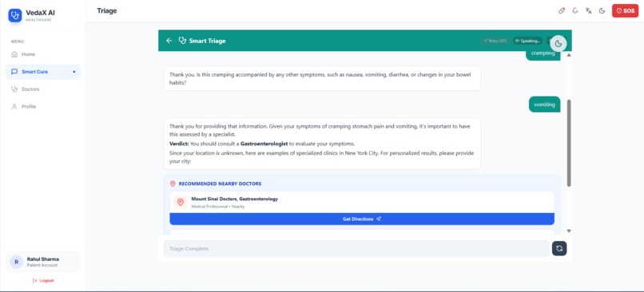Open the Rahul Sharma account card
644x292 pixels.
tap(43, 262)
